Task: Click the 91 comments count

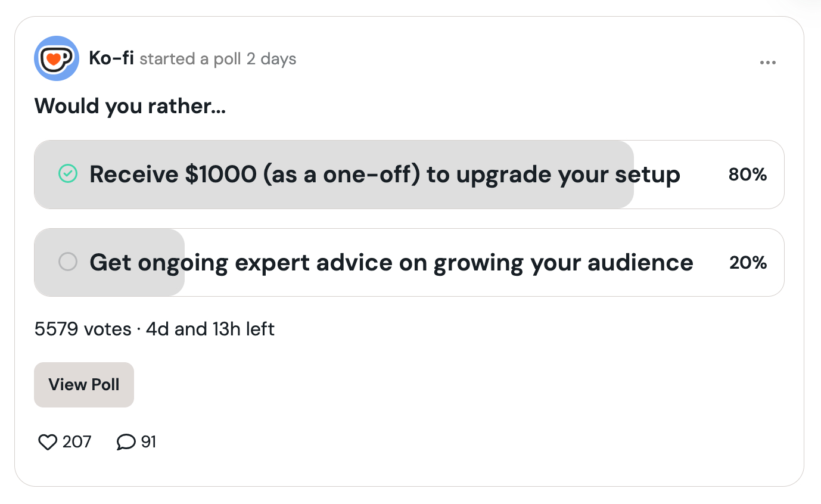Action: tap(148, 442)
